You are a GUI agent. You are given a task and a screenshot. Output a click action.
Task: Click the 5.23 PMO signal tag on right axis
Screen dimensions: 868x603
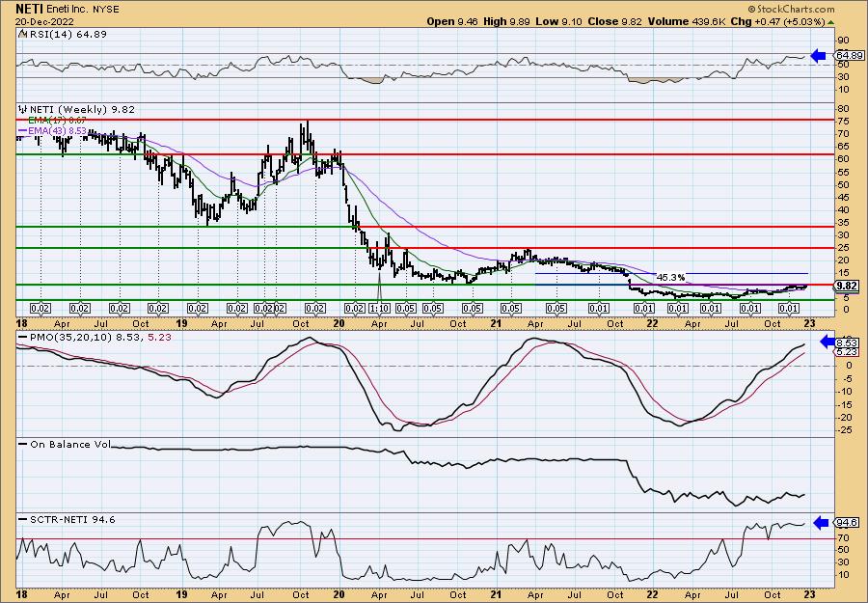[x=845, y=351]
